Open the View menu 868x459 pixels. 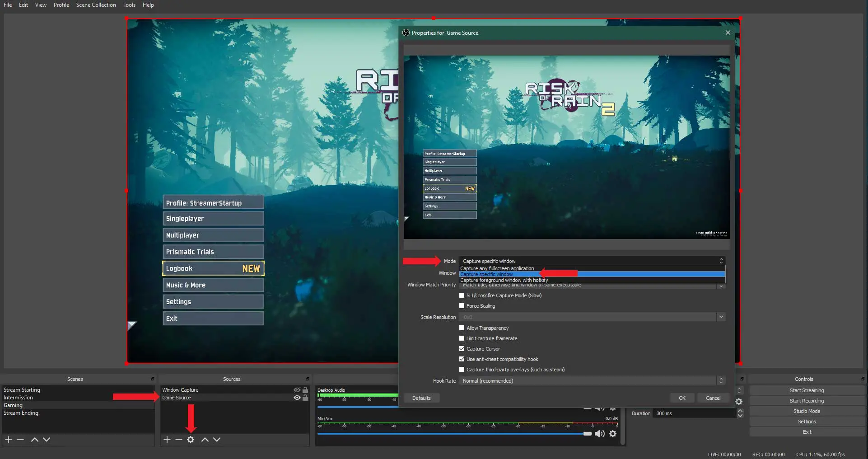coord(41,5)
